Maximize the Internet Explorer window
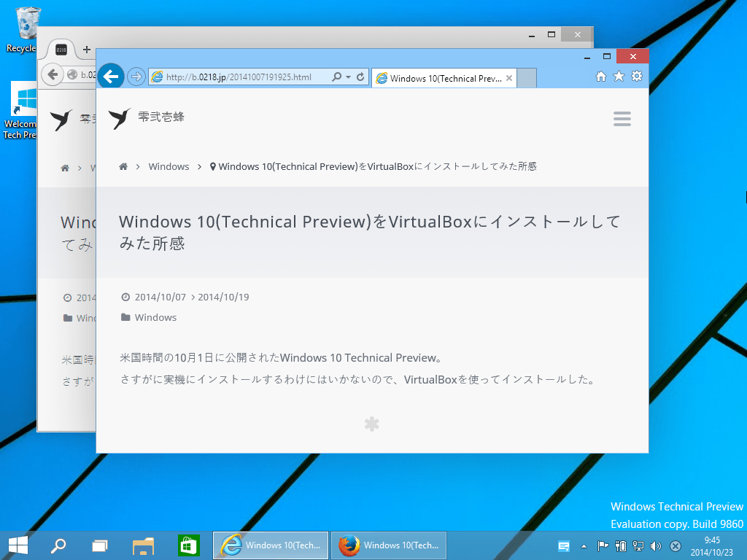This screenshot has width=747, height=560. coord(606,56)
